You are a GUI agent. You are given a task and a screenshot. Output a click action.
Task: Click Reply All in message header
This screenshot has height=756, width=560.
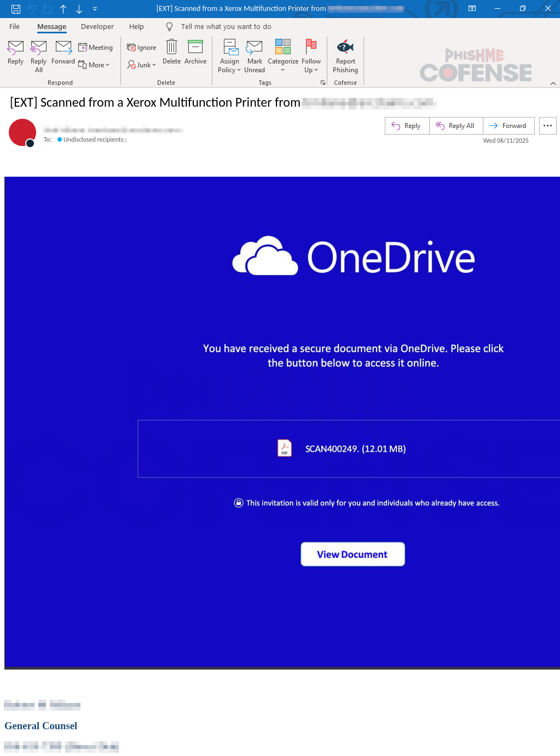(455, 126)
